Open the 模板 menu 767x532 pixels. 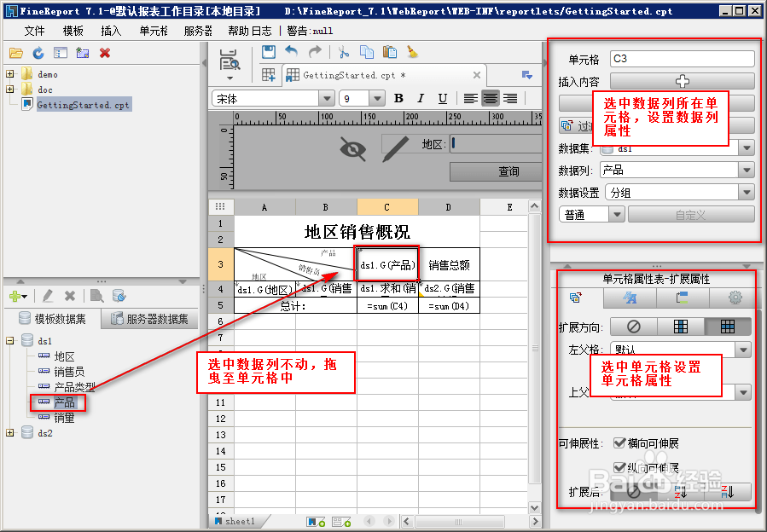[x=72, y=30]
